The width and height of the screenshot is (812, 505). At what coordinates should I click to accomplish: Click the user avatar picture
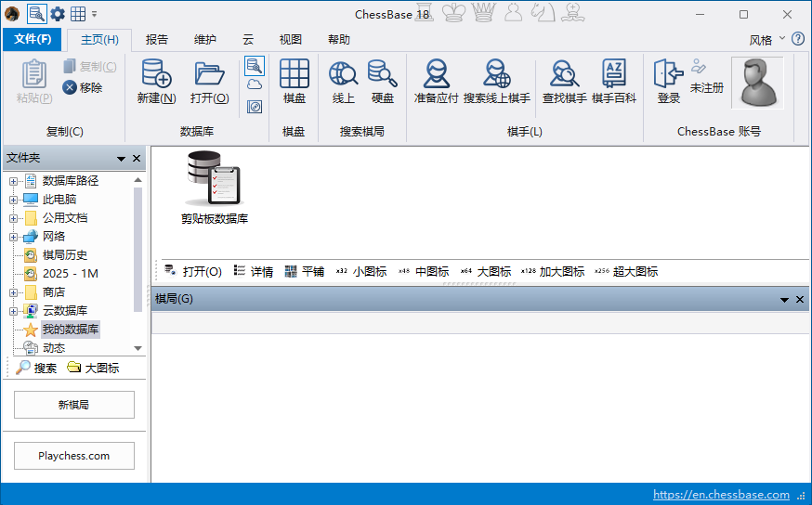point(757,83)
